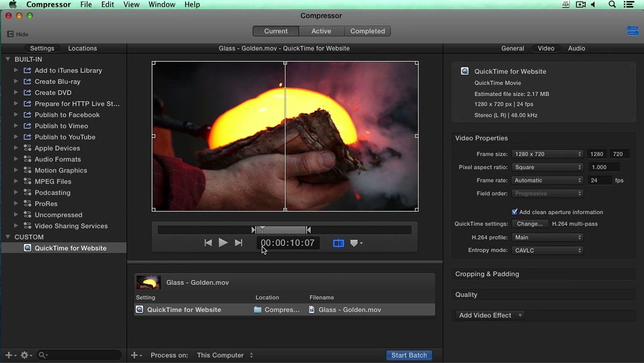Click the Video Sharing Services group icon

(x=27, y=226)
